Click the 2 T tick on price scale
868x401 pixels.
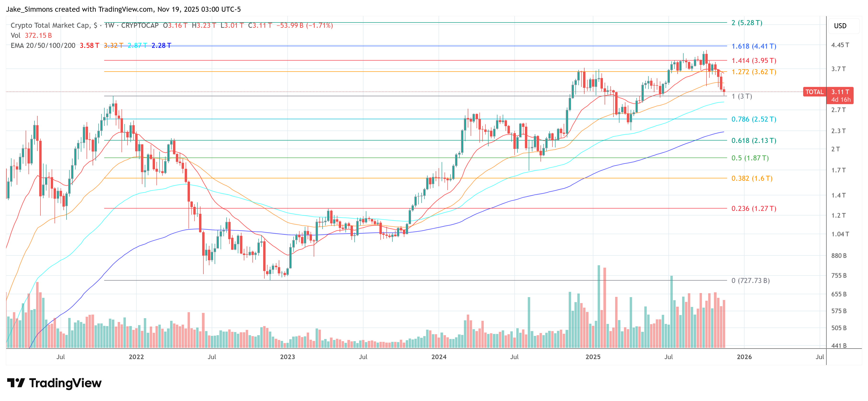pos(835,149)
